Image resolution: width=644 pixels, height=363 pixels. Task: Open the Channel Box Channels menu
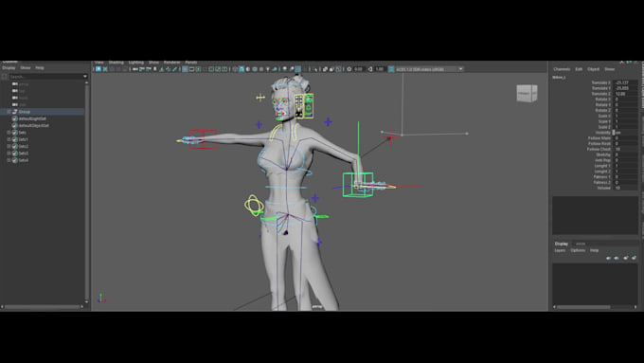pos(562,69)
